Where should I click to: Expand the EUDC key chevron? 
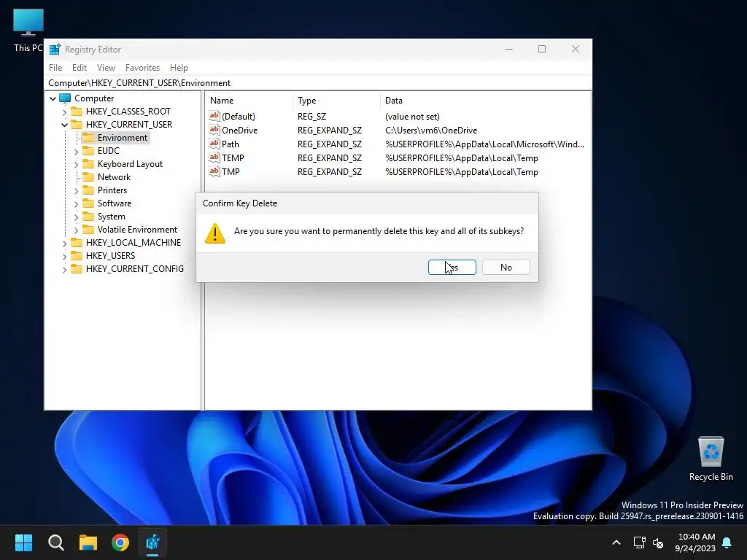tap(76, 152)
